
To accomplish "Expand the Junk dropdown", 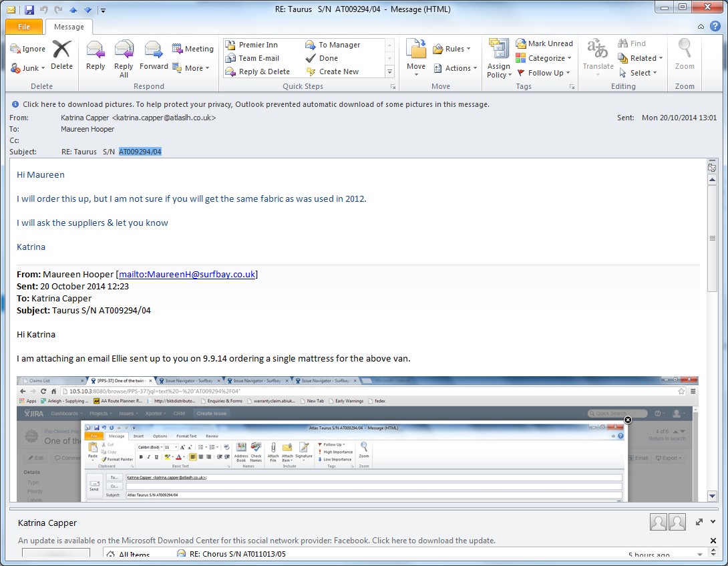I will pos(29,68).
